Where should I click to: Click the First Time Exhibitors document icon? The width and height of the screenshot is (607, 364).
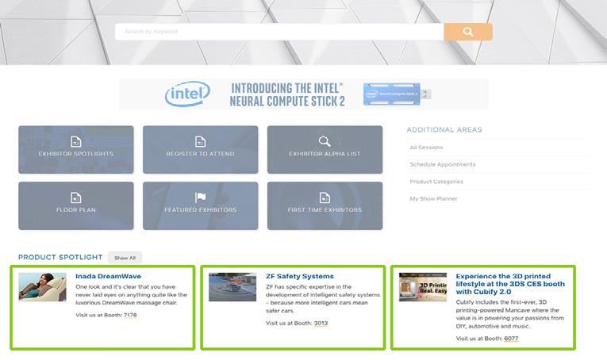click(x=325, y=197)
